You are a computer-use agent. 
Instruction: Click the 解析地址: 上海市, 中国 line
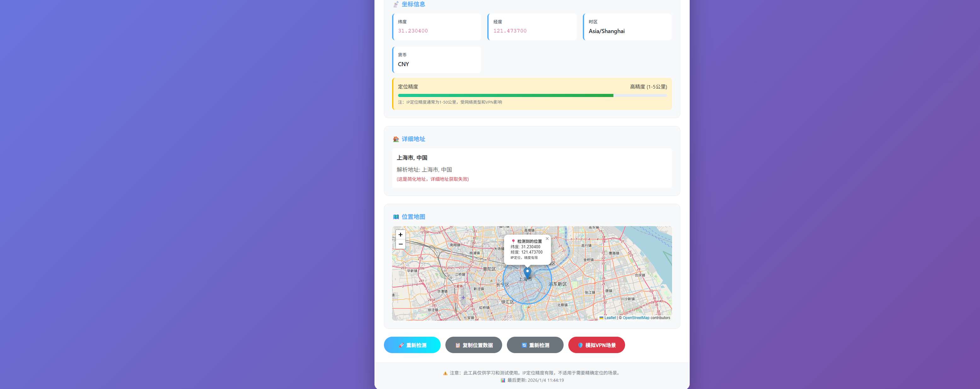tap(424, 169)
